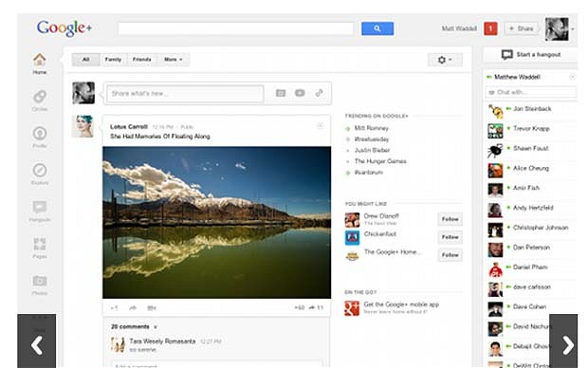Click the Google+ mobile app icon
588x368 pixels.
[352, 308]
